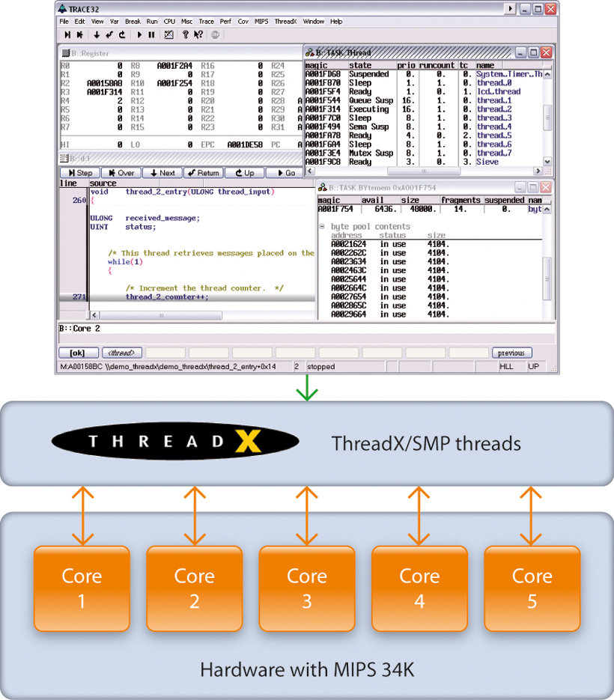Click the Over button in source window
Viewport: 614px width, 700px height.
(121, 173)
